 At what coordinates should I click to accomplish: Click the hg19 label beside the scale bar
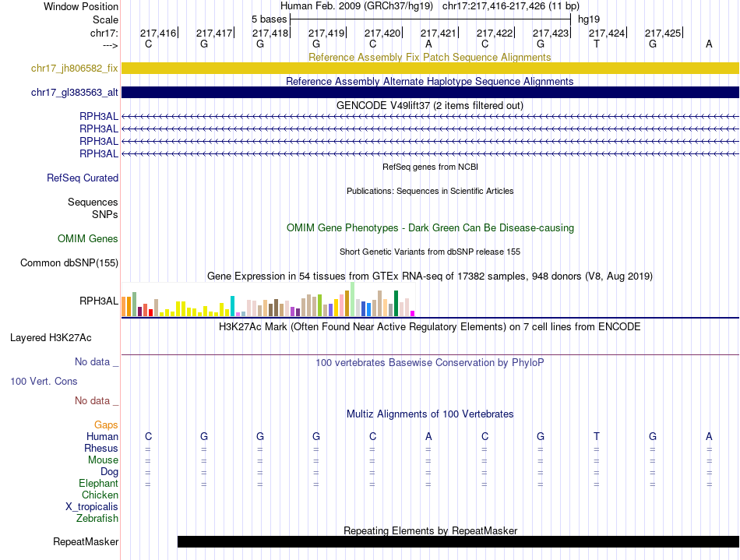pyautogui.click(x=589, y=19)
